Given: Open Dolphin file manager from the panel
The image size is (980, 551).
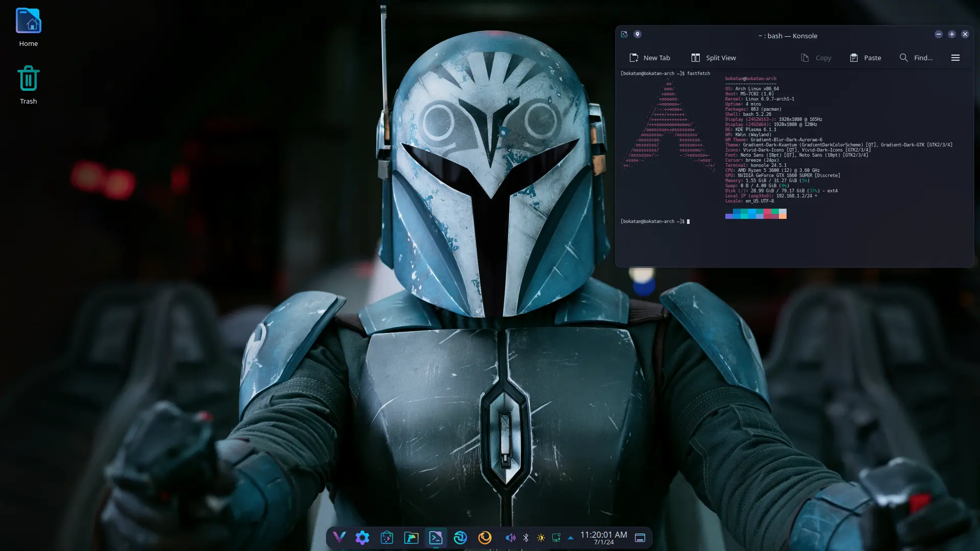Looking at the screenshot, I should click(411, 537).
